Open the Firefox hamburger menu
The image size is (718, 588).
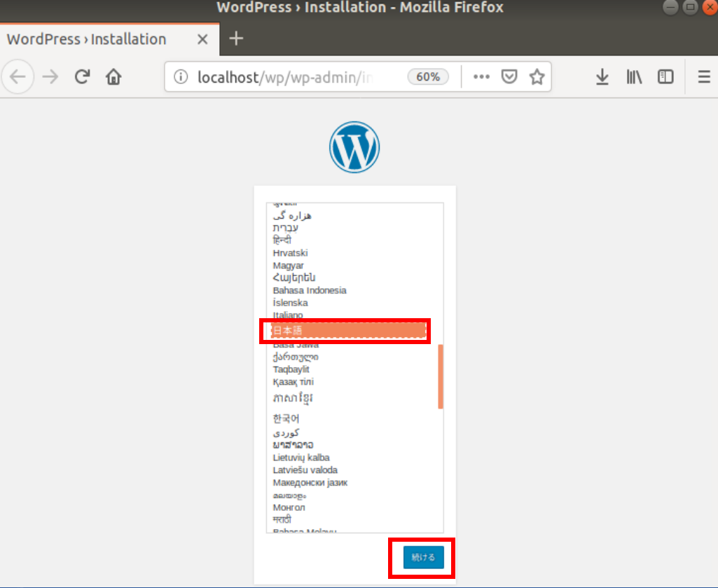click(x=704, y=76)
